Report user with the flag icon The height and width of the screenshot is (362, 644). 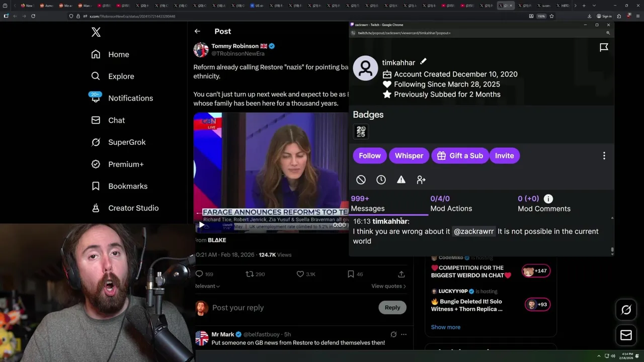pos(604,47)
